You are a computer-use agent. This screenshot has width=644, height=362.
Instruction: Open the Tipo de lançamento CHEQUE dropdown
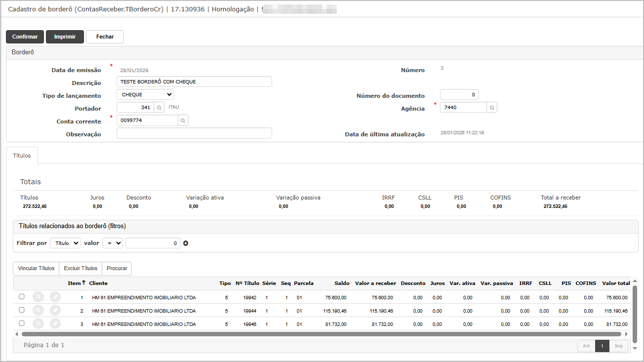145,94
